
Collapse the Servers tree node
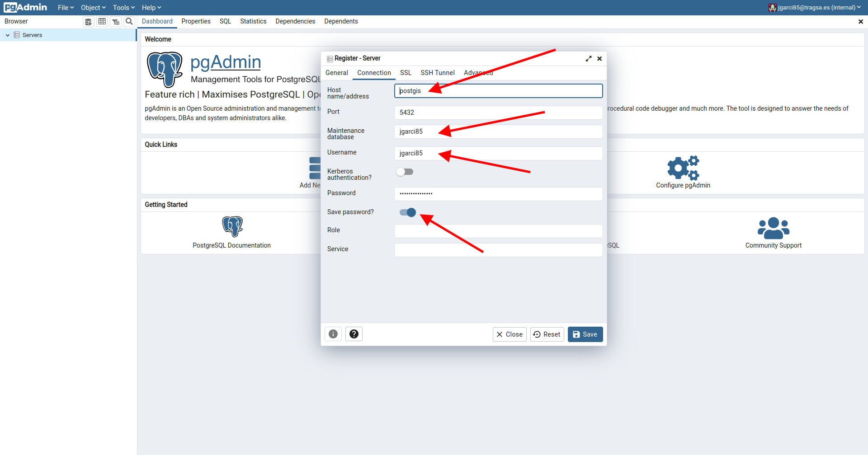click(8, 35)
